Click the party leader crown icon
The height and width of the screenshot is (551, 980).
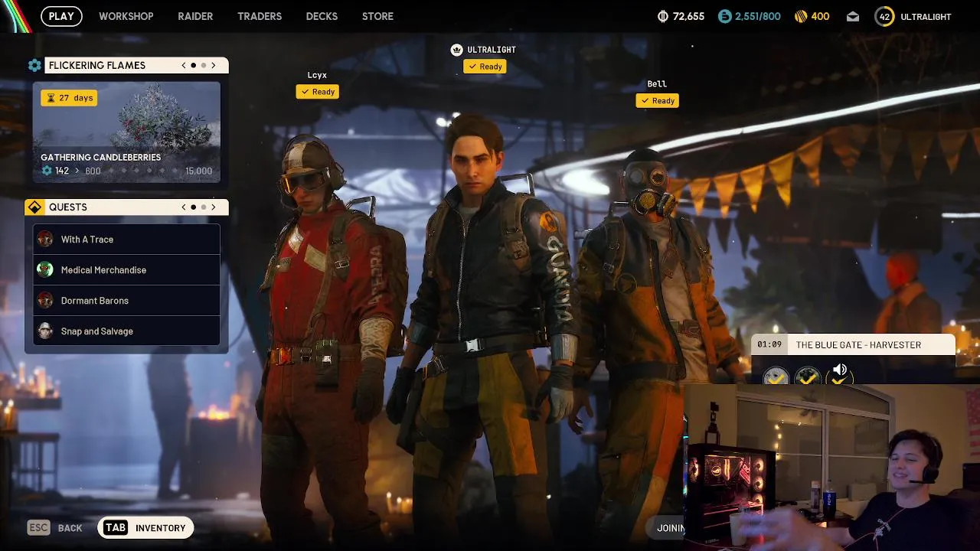[x=457, y=50]
